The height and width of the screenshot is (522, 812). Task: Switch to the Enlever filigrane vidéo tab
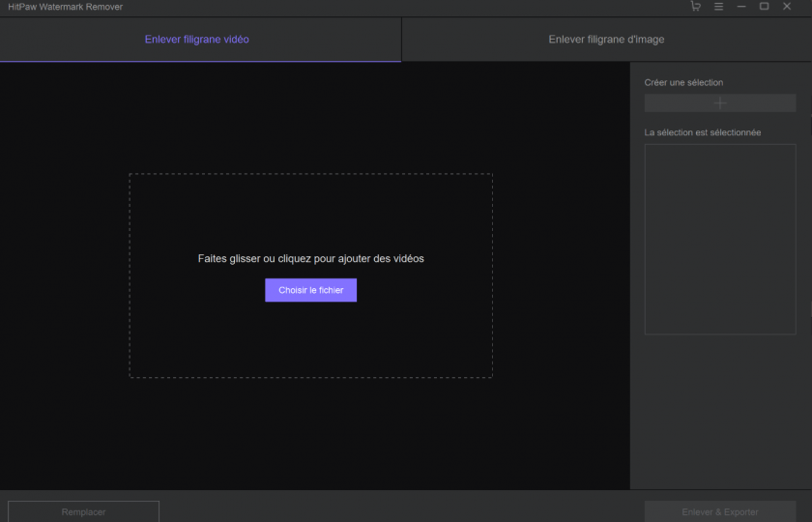pos(200,40)
